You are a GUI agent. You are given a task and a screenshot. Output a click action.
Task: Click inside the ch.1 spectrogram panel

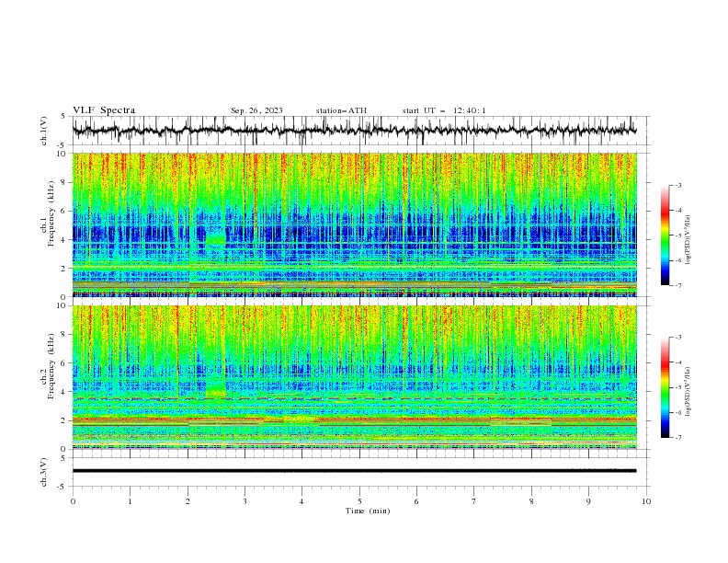pyautogui.click(x=354, y=224)
